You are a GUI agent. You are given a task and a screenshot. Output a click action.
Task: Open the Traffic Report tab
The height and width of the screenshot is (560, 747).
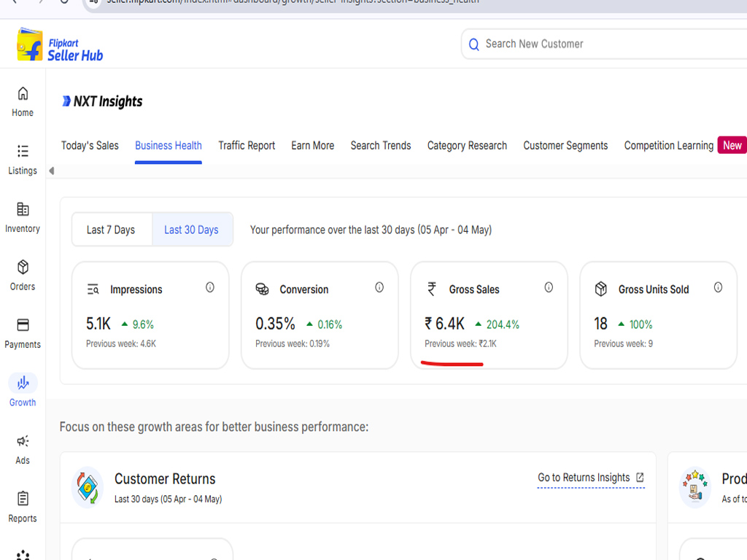pos(247,146)
